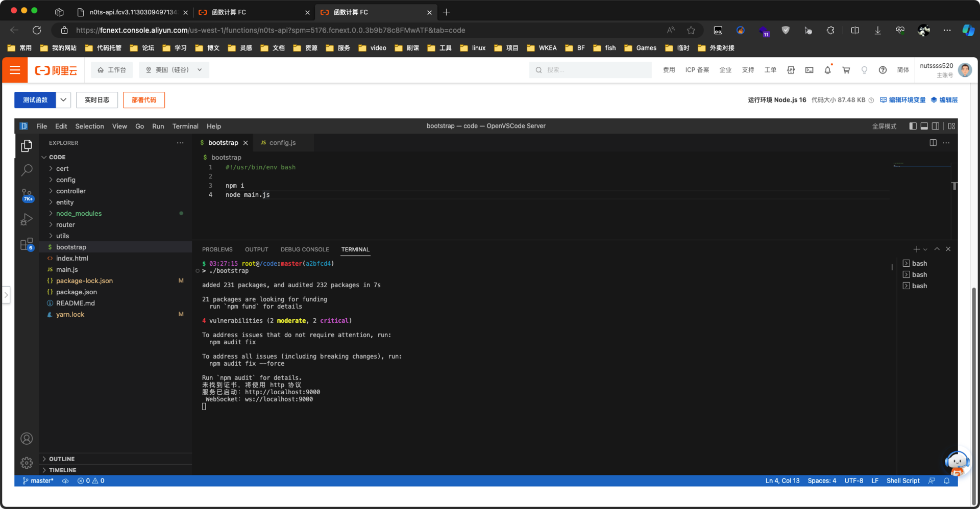Image resolution: width=980 pixels, height=509 pixels.
Task: Click errors and warnings count in status bar
Action: (x=91, y=481)
